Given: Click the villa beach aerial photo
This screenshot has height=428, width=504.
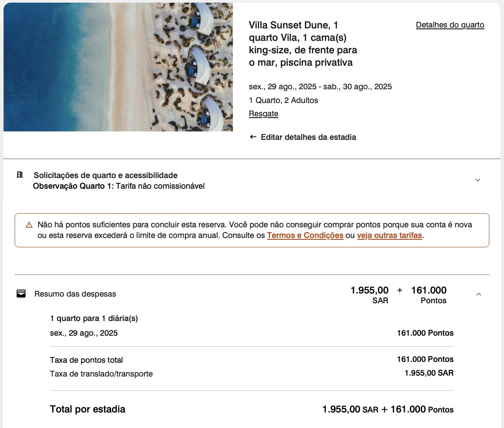Looking at the screenshot, I should (118, 67).
